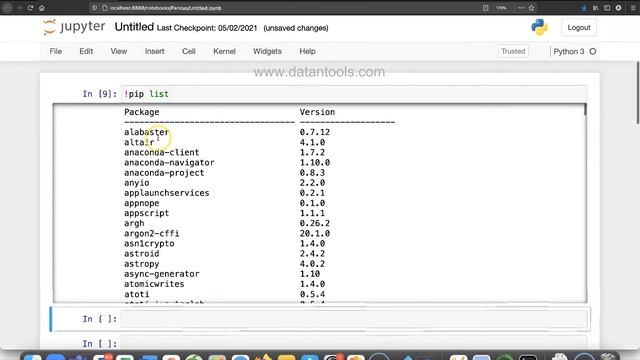
Task: Open the Kernel menu
Action: tap(224, 51)
